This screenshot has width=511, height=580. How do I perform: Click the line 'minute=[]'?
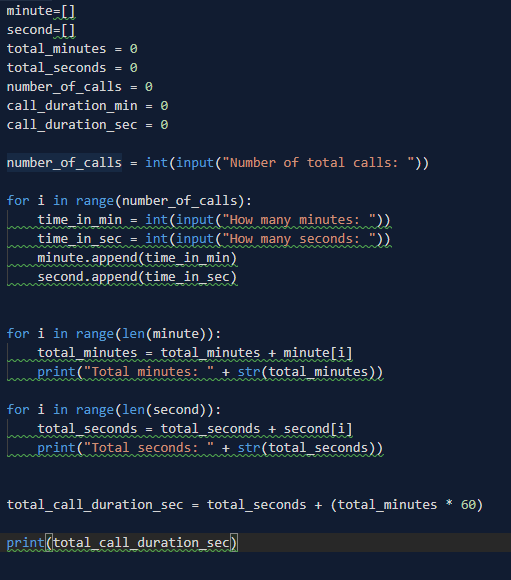(41, 11)
